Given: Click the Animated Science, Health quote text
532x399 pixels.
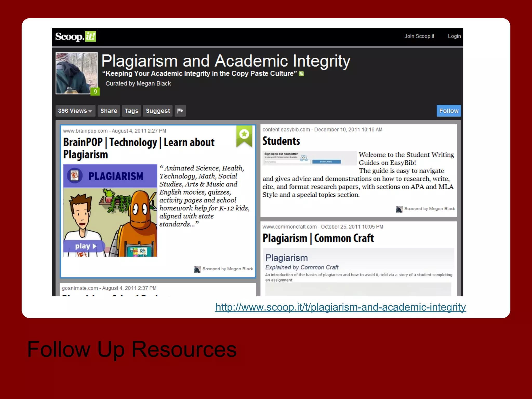Looking at the screenshot, I should point(204,196).
